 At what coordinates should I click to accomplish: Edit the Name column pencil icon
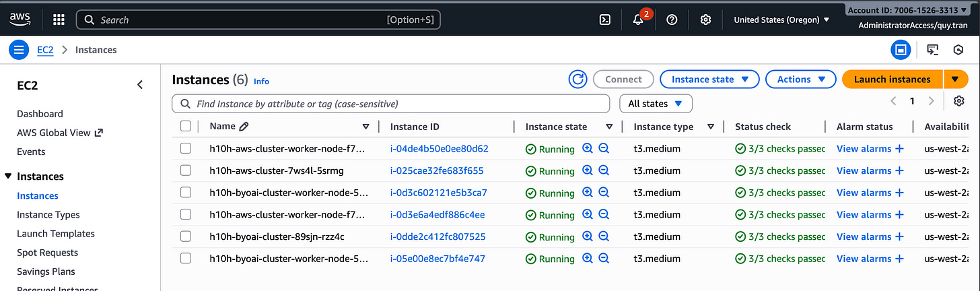244,126
